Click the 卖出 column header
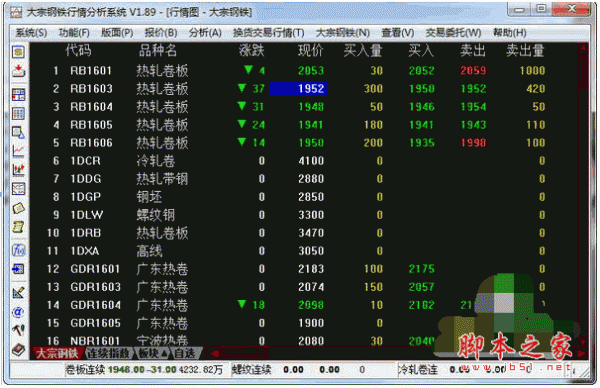 (x=473, y=51)
